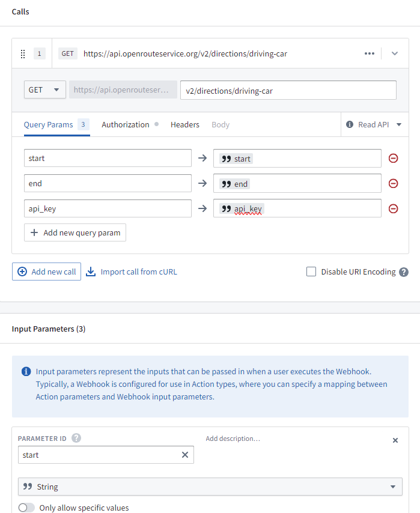420x513 pixels.
Task: Click the drag handle on call 1
Action: click(23, 54)
